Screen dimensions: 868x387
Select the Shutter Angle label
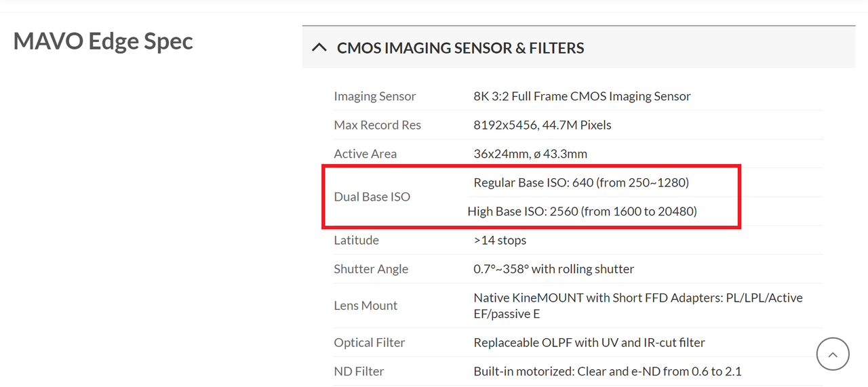pyautogui.click(x=371, y=269)
